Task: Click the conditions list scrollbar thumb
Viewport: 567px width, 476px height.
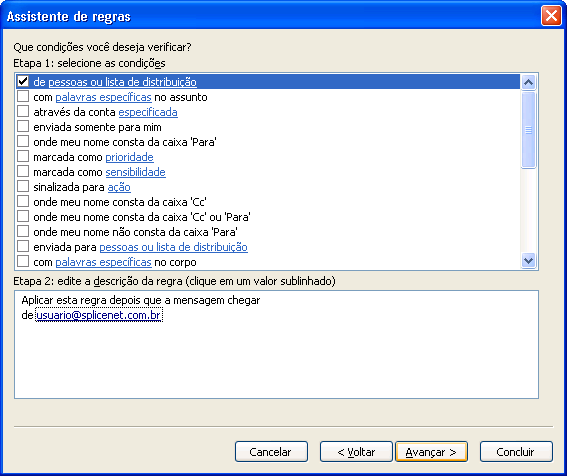Action: coord(528,130)
